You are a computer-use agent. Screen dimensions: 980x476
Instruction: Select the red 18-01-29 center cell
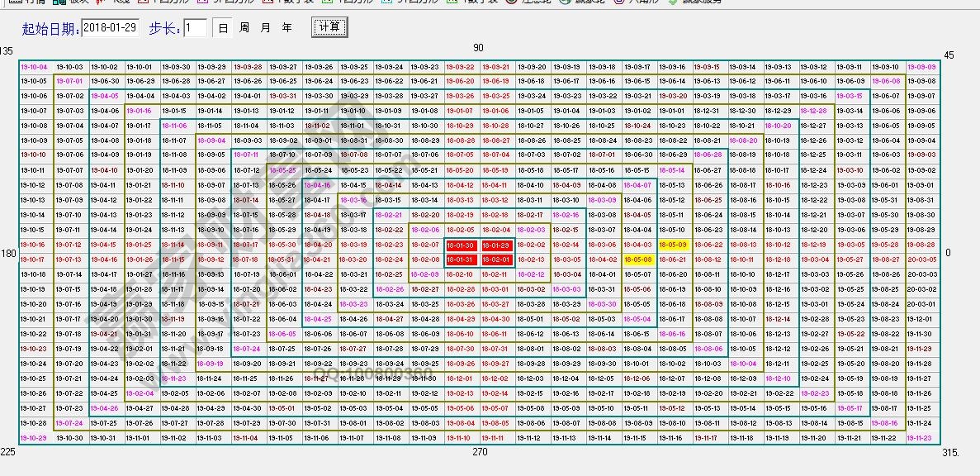496,245
